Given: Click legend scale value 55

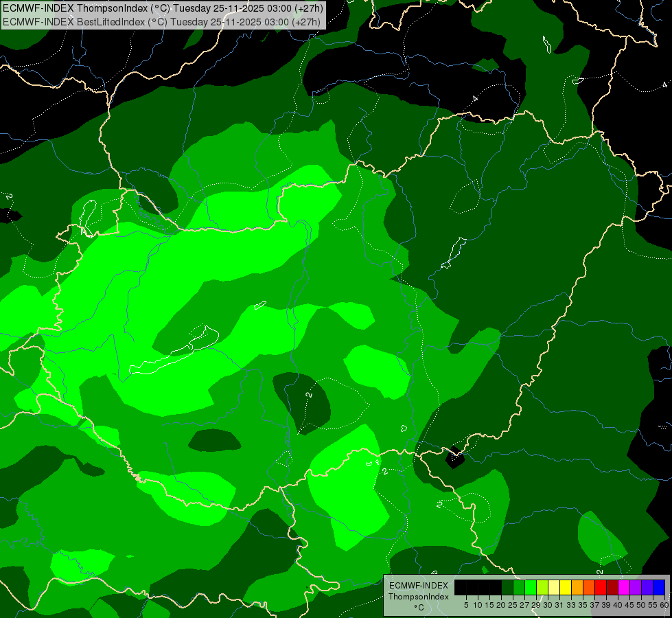Looking at the screenshot, I should pos(653,605).
